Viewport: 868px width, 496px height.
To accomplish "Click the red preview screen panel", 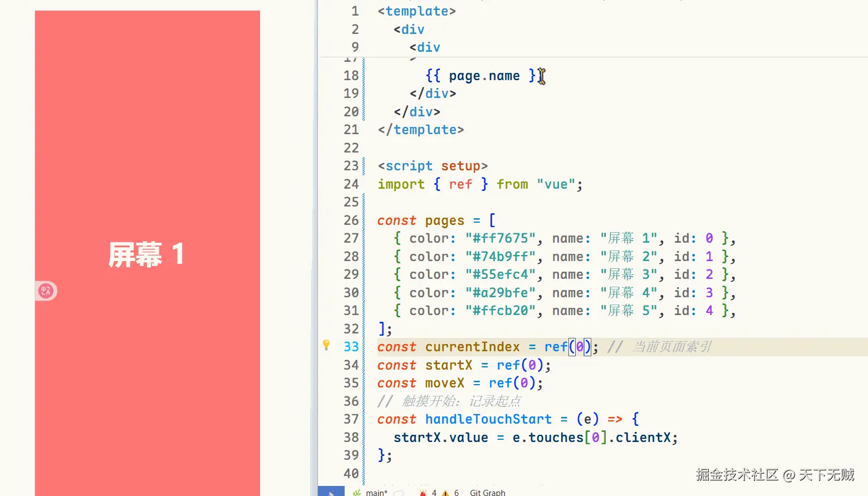I will point(148,253).
